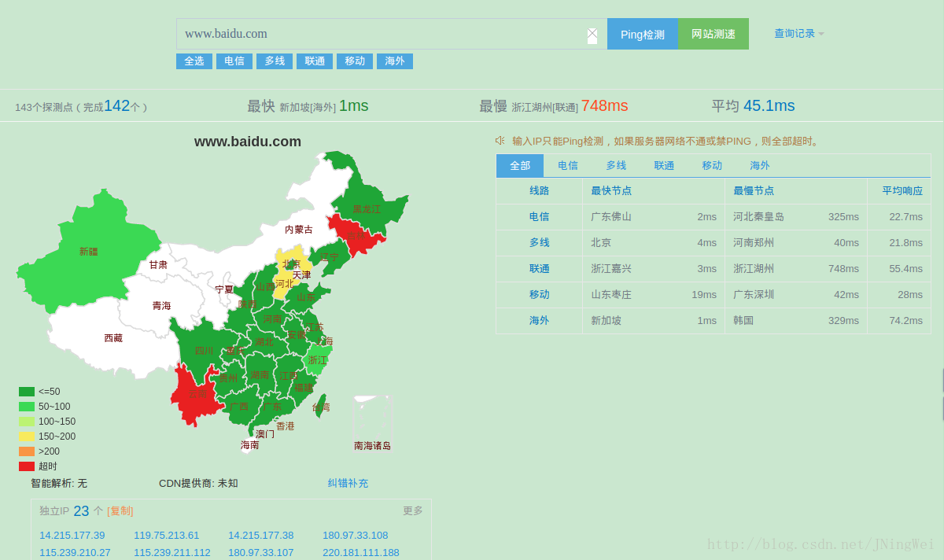This screenshot has height=560, width=944.
Task: Switch to the 海外 tab in results table
Action: pos(760,165)
